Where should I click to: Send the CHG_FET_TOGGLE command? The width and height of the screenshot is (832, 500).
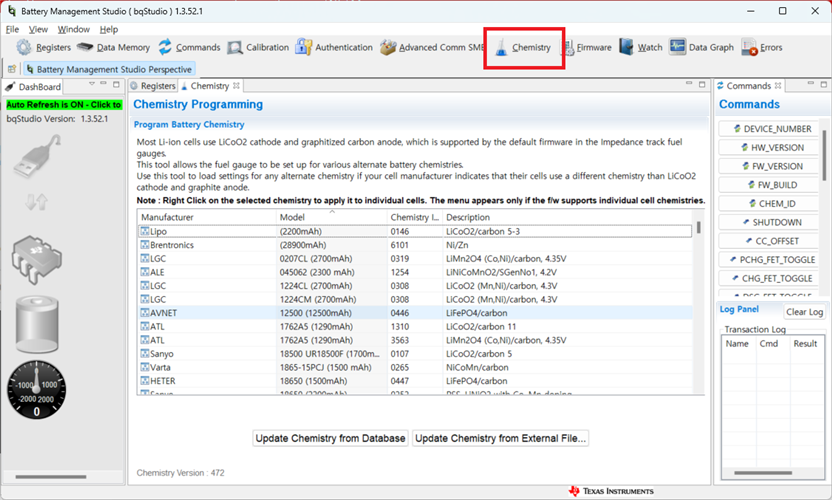pyautogui.click(x=768, y=278)
